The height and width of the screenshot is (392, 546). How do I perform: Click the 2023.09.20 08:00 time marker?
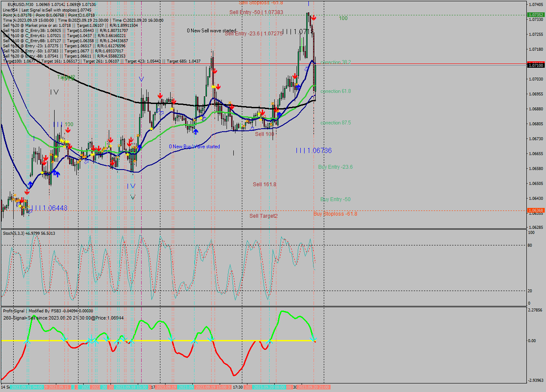[270, 387]
